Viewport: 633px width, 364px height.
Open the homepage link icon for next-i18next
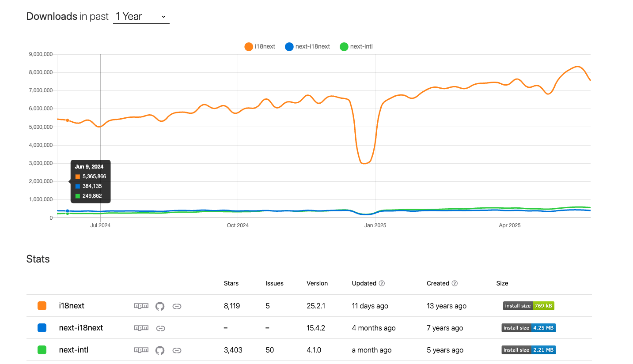point(161,328)
